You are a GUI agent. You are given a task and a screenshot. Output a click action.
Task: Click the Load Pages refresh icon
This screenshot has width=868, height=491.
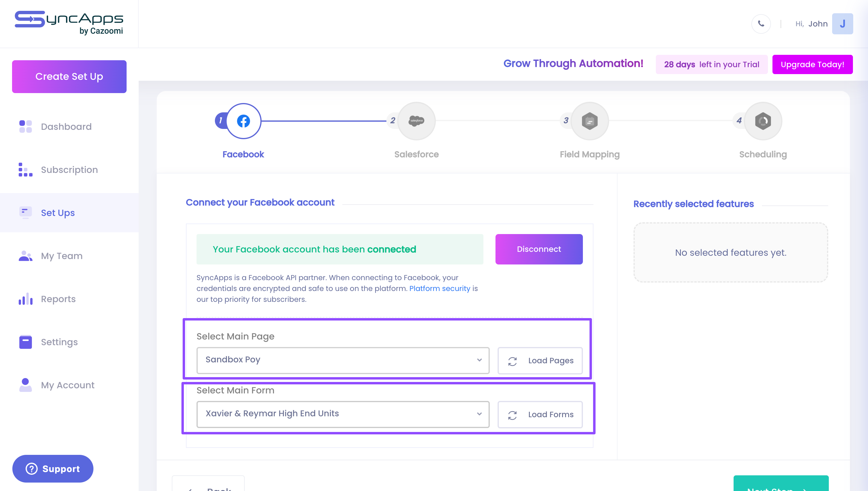tap(512, 361)
